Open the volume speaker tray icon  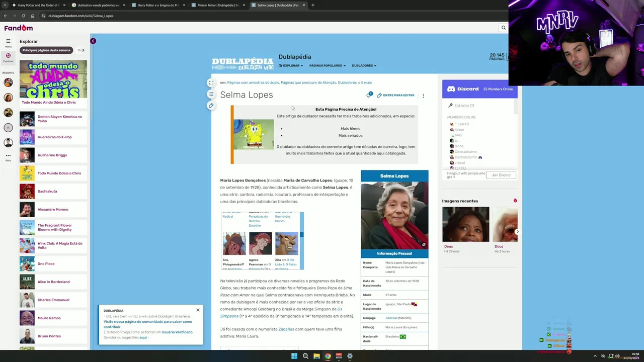(x=617, y=356)
